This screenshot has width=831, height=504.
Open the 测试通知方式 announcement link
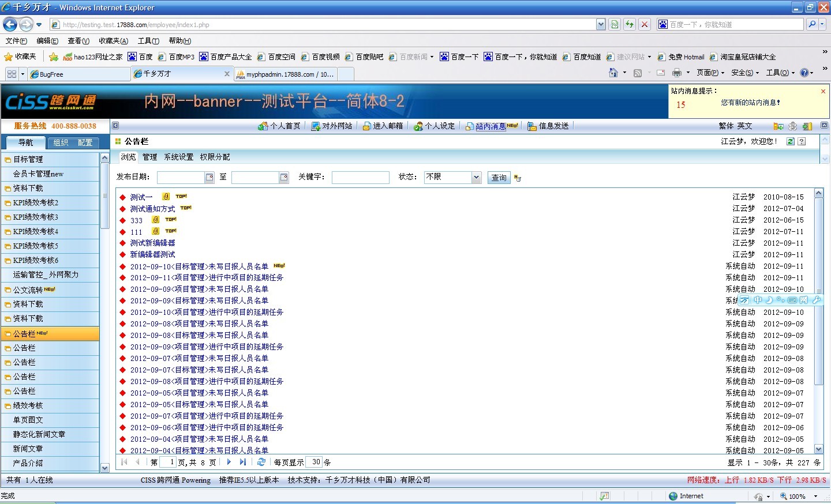tap(152, 209)
